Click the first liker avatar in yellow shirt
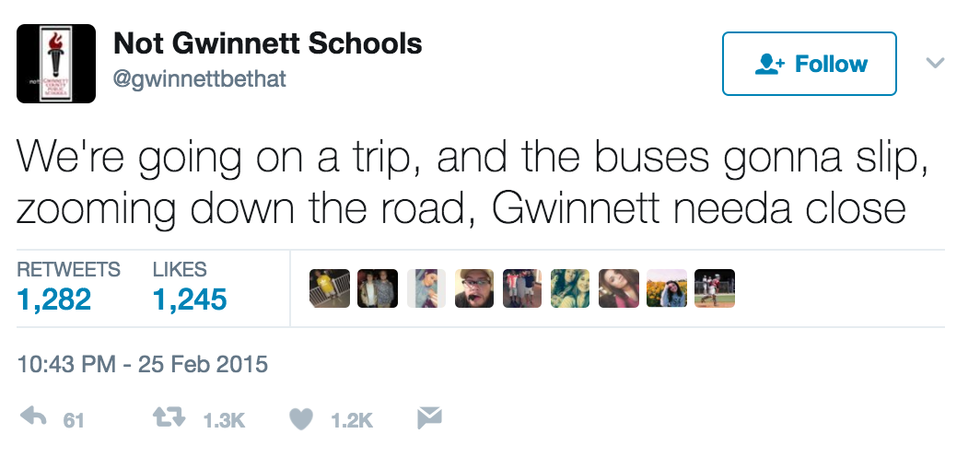 pyautogui.click(x=330, y=288)
